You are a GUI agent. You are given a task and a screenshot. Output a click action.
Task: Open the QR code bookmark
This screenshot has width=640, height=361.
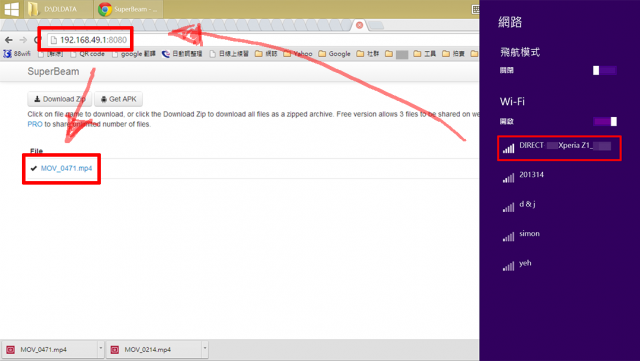[87, 54]
